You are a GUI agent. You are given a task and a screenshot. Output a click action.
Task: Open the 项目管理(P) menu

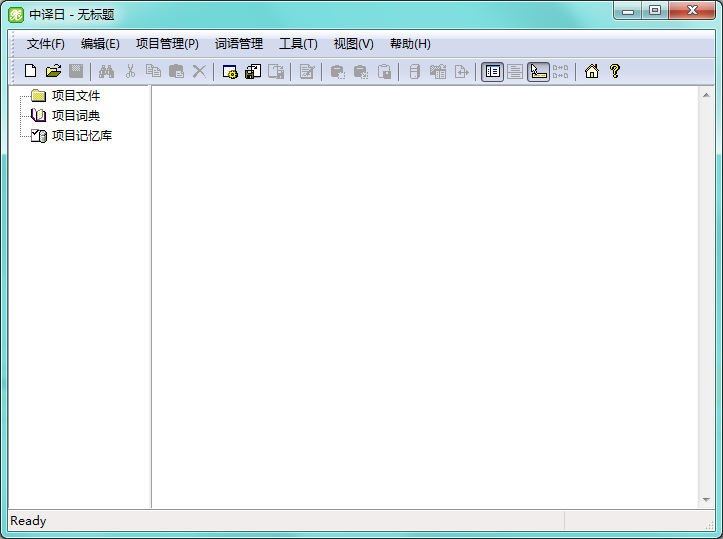[x=167, y=44]
